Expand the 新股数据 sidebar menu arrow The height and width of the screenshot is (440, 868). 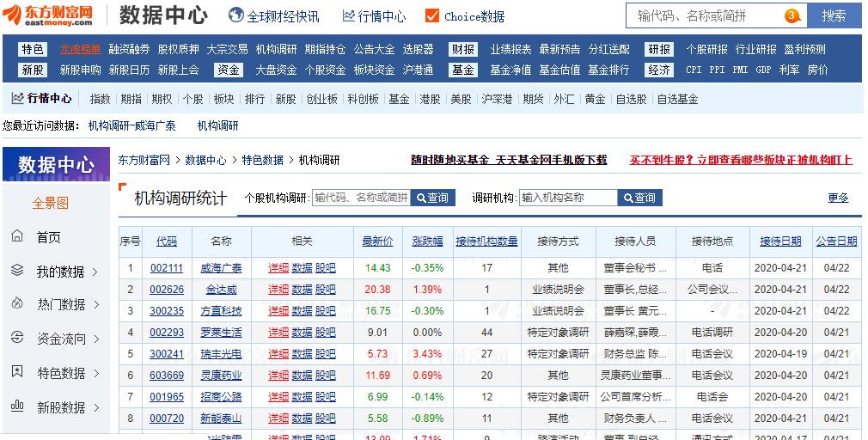[x=97, y=408]
